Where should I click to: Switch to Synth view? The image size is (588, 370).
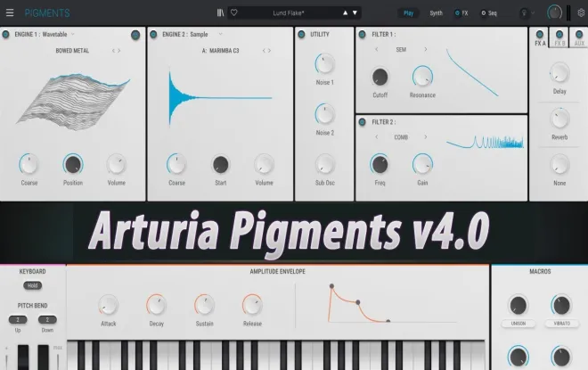(437, 13)
